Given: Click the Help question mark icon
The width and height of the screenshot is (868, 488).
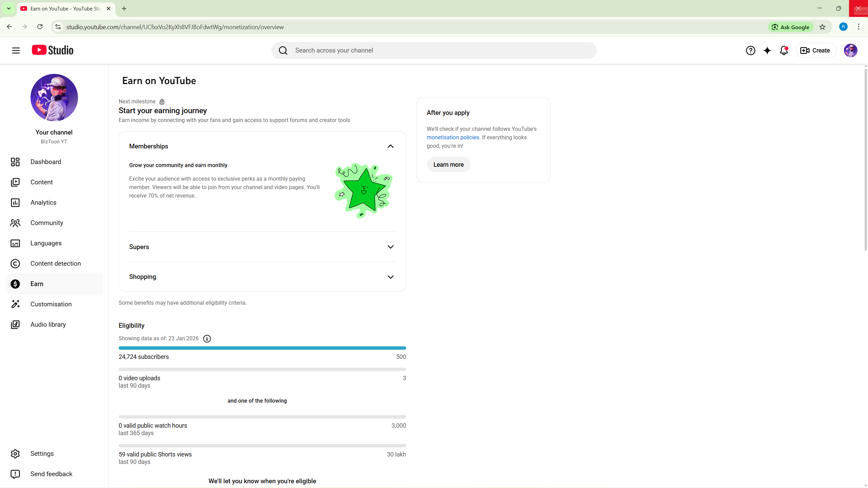Looking at the screenshot, I should coord(750,50).
